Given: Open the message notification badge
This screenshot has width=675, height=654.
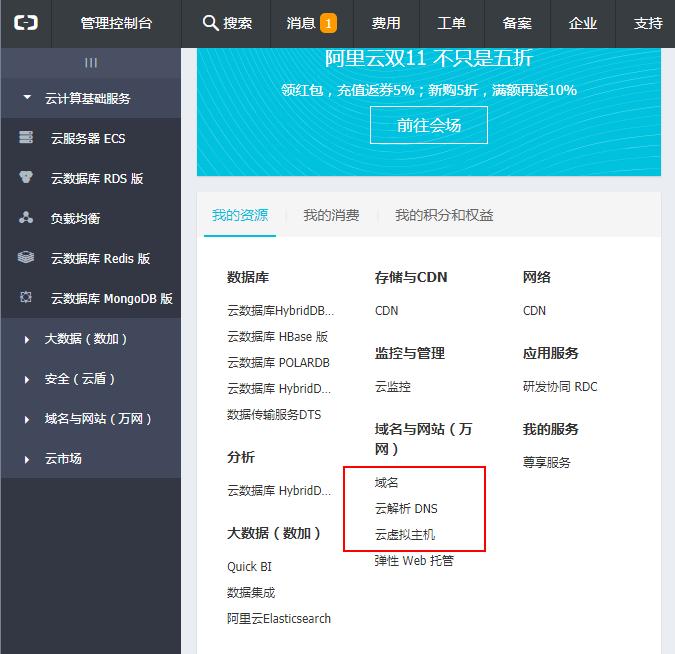Looking at the screenshot, I should pos(328,23).
